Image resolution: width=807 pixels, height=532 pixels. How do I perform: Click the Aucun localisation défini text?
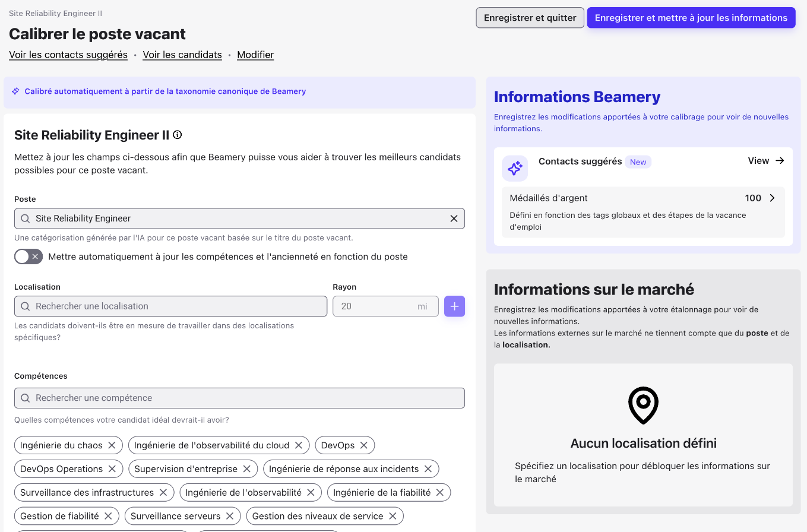tap(644, 444)
